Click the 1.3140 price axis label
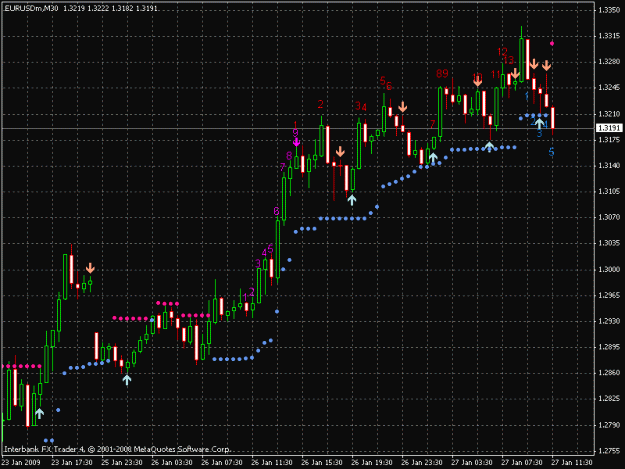 click(x=609, y=165)
